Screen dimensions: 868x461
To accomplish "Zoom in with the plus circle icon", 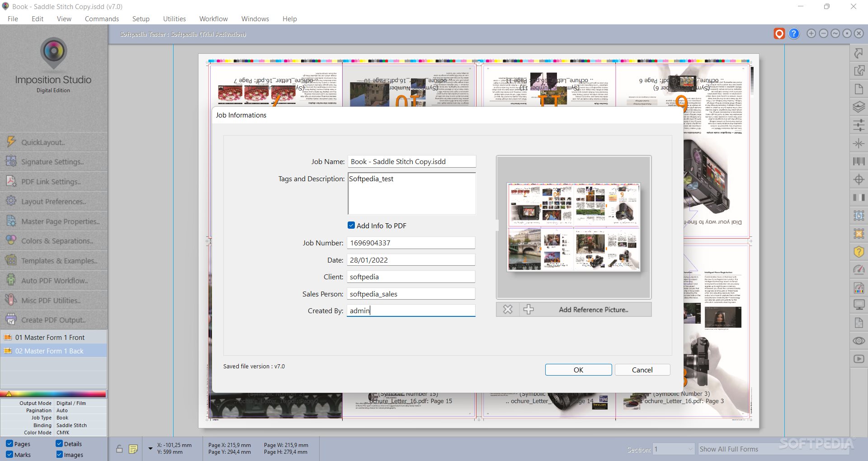I will click(811, 33).
